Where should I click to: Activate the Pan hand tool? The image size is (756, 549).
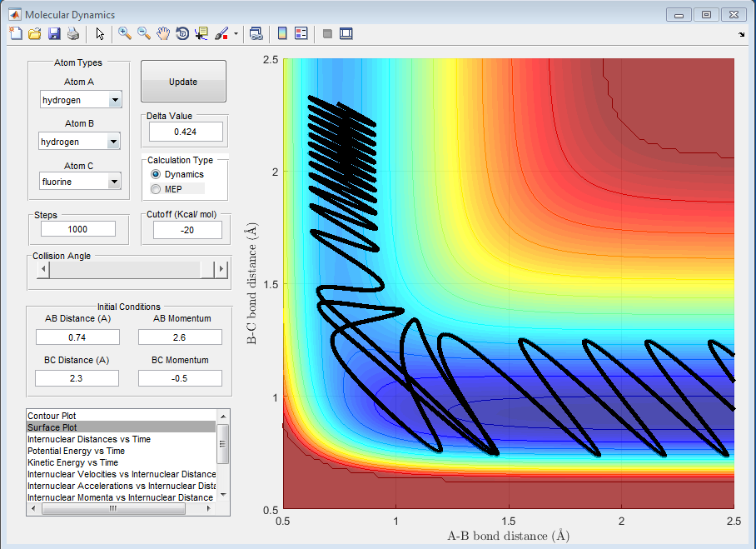tap(163, 33)
